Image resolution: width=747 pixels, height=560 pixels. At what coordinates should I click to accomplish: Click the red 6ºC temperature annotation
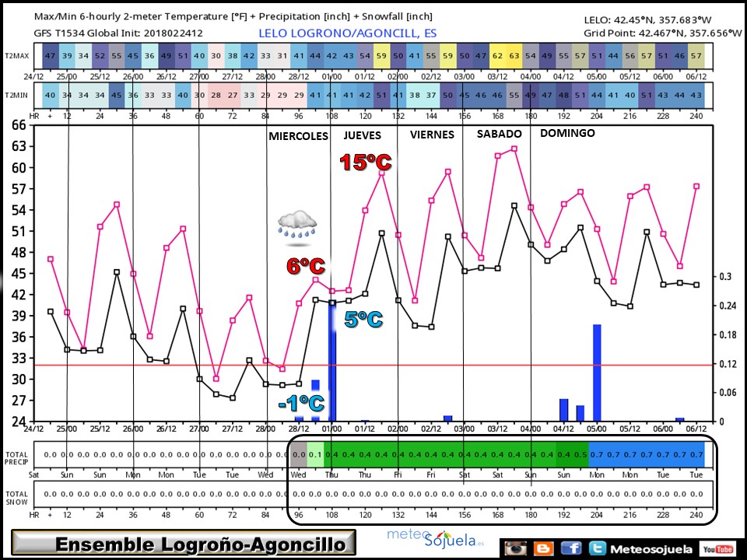click(x=306, y=266)
